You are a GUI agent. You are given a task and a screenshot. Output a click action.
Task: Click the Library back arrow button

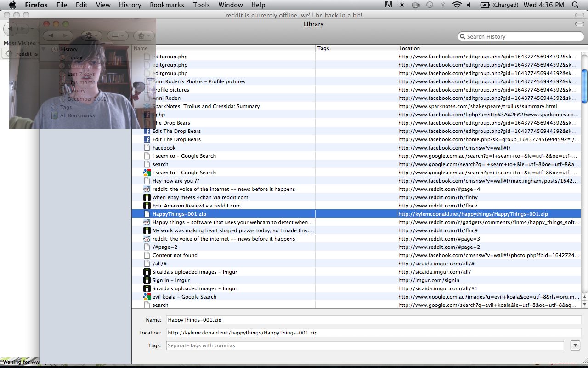[51, 36]
